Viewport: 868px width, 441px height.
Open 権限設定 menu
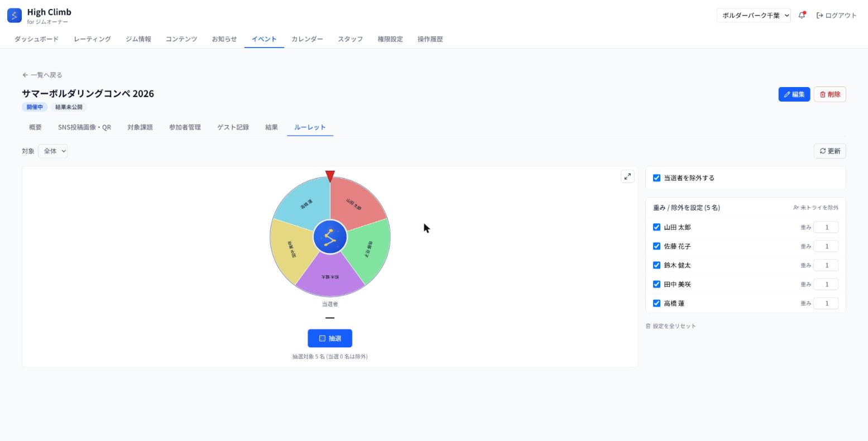point(390,39)
